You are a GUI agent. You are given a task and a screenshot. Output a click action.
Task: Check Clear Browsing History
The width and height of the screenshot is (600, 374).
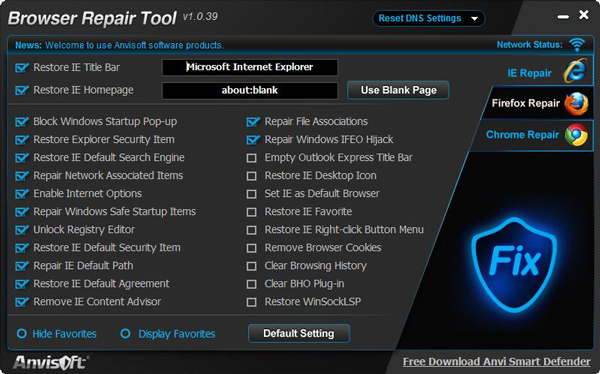251,266
